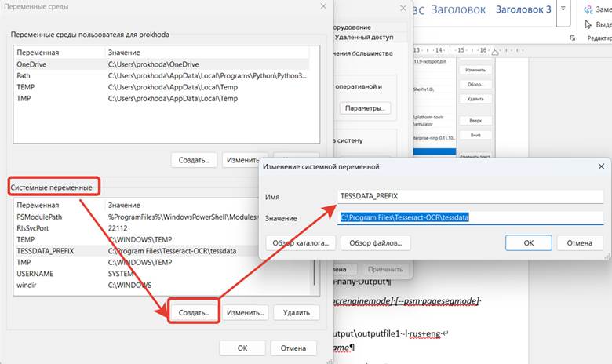Click small Изменить button in Word document image
This screenshot has height=364, width=612.
pyautogui.click(x=475, y=70)
